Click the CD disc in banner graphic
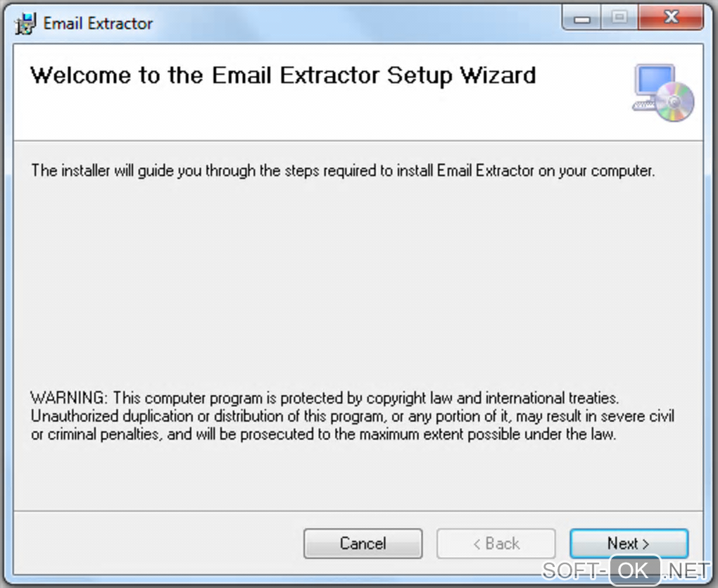 [676, 103]
